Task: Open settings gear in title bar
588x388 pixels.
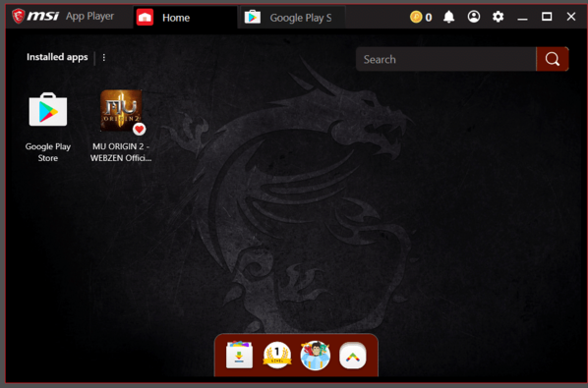Action: (x=498, y=17)
